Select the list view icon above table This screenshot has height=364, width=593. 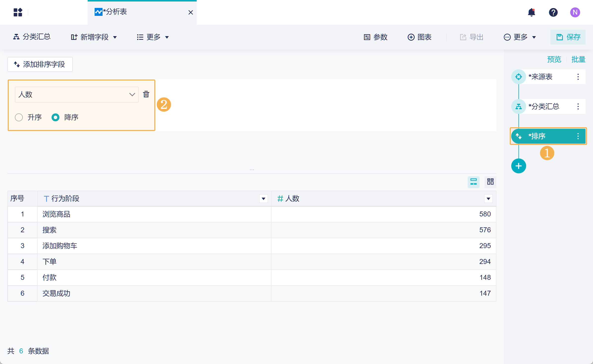473,182
